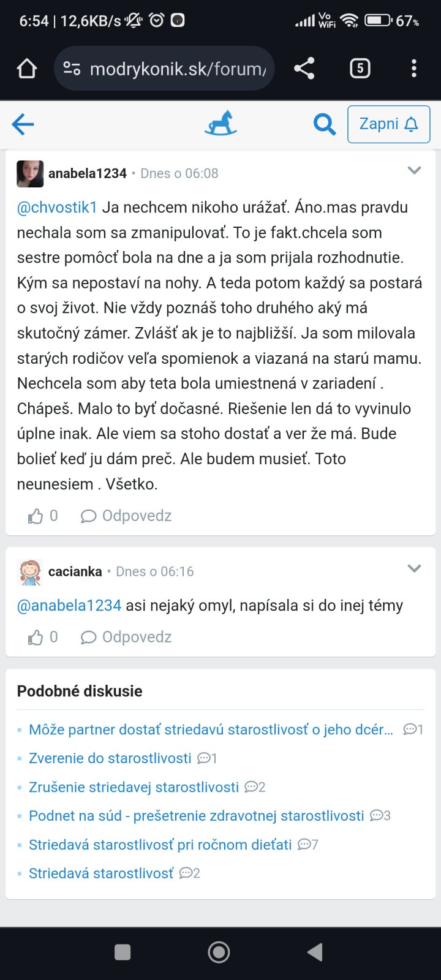The width and height of the screenshot is (441, 980).
Task: Tap the browser home icon
Action: click(27, 69)
